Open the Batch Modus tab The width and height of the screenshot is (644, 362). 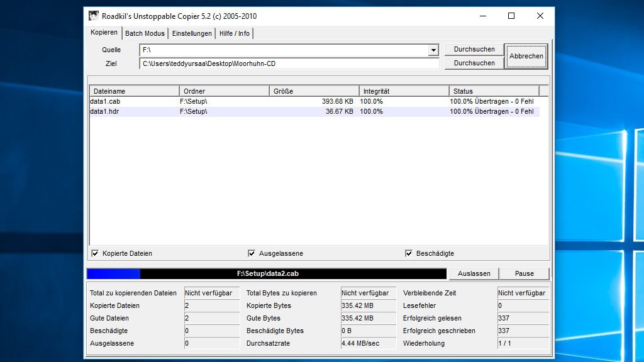[145, 34]
